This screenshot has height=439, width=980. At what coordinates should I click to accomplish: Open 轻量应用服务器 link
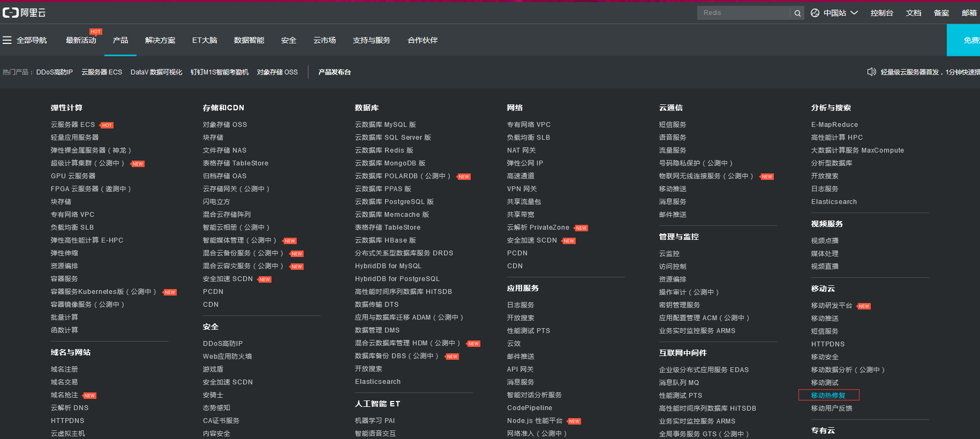click(x=75, y=138)
